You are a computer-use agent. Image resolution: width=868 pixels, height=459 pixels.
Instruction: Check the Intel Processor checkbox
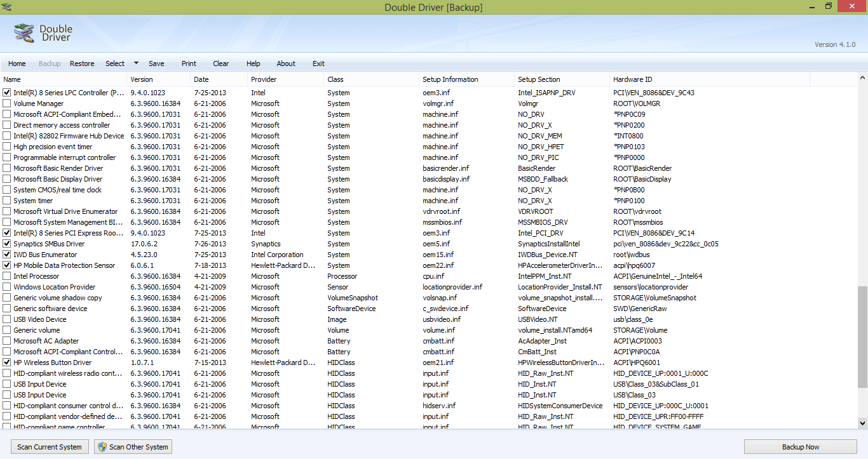7,276
